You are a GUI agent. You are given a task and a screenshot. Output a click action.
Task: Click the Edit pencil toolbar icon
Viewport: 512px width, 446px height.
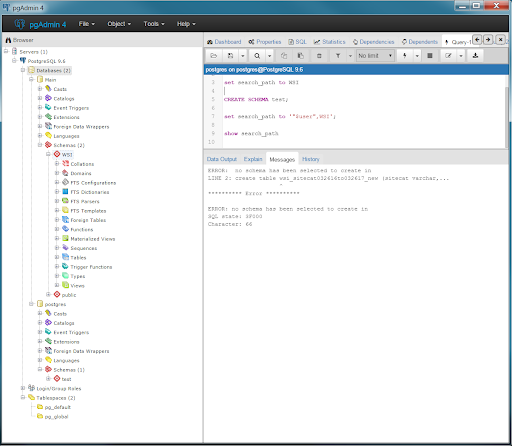coord(448,56)
